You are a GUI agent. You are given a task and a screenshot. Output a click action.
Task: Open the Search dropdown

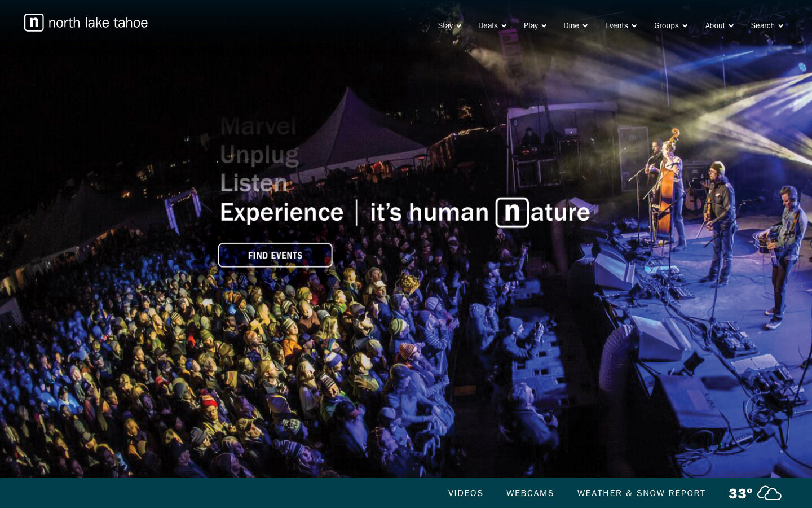[x=767, y=25]
